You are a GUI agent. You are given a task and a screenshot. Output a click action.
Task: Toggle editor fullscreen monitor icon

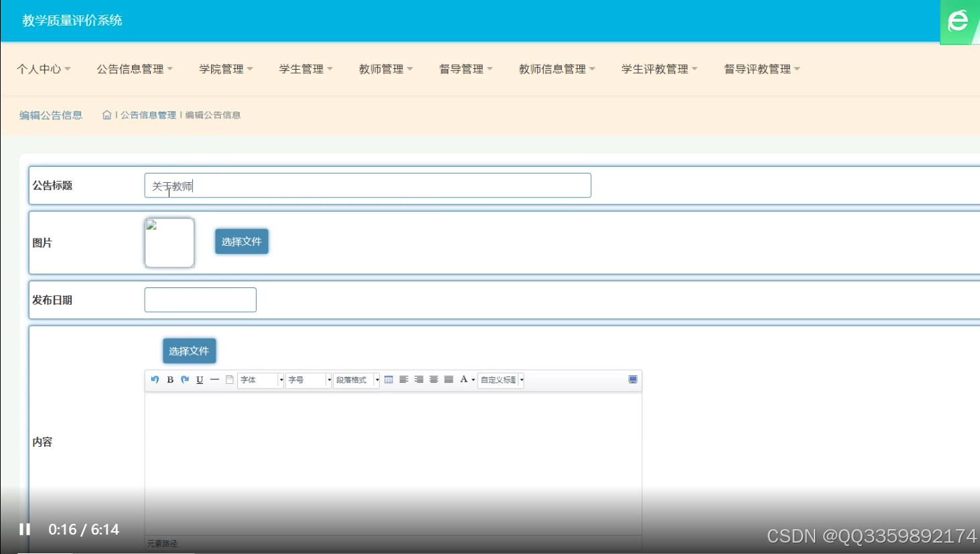632,379
